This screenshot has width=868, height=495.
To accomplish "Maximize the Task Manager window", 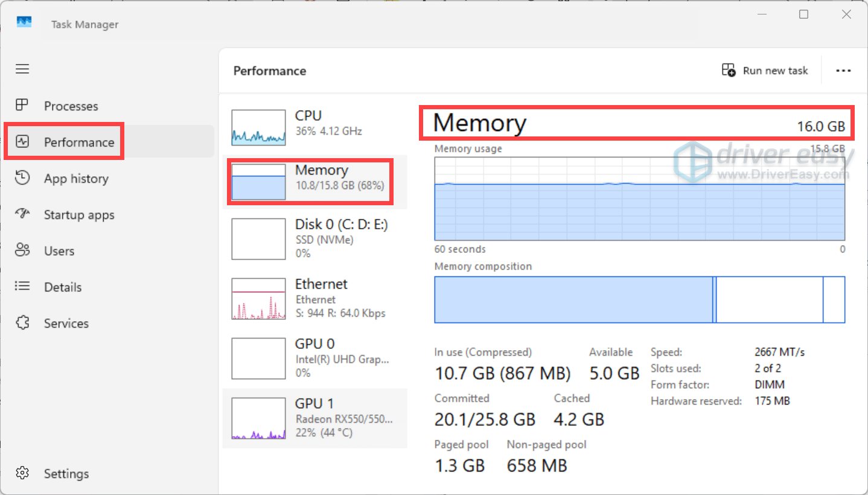I will click(x=803, y=14).
